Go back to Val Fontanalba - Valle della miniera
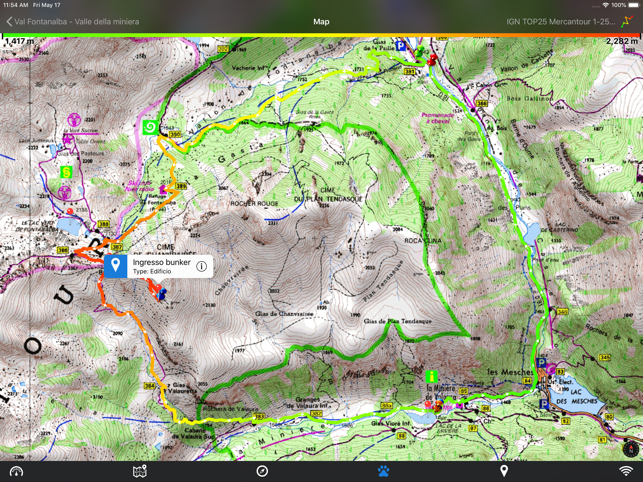 click(73, 21)
